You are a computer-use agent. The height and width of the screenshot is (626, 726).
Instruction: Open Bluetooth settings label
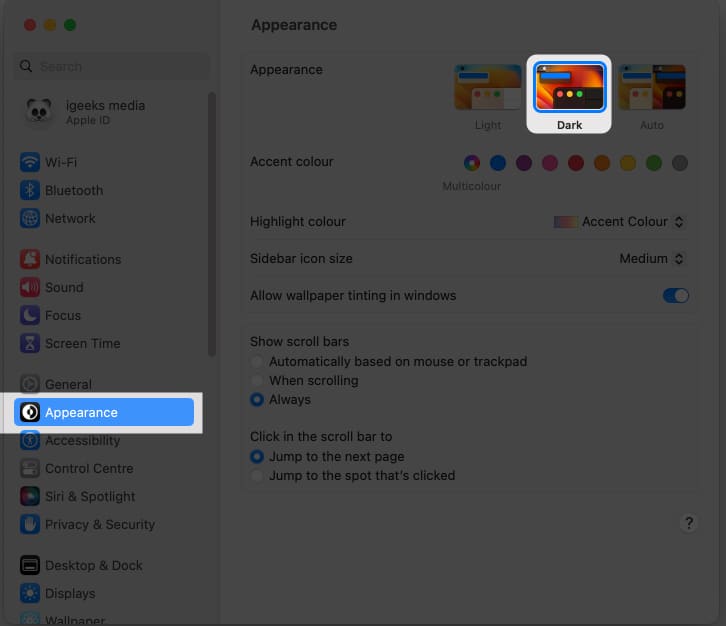pyautogui.click(x=74, y=190)
